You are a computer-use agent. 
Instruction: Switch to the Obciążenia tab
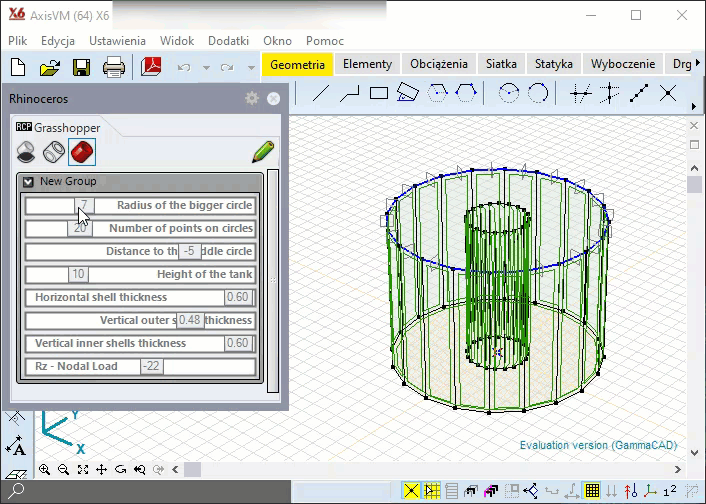point(438,64)
